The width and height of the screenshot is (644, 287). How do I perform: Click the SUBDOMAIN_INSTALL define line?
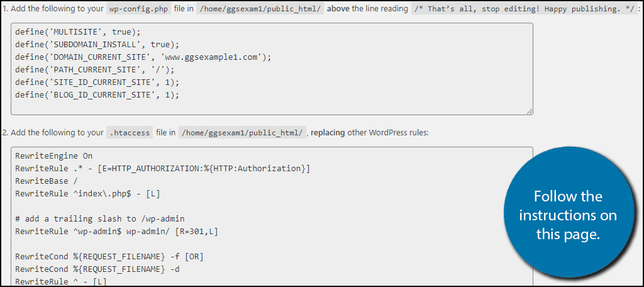point(97,45)
